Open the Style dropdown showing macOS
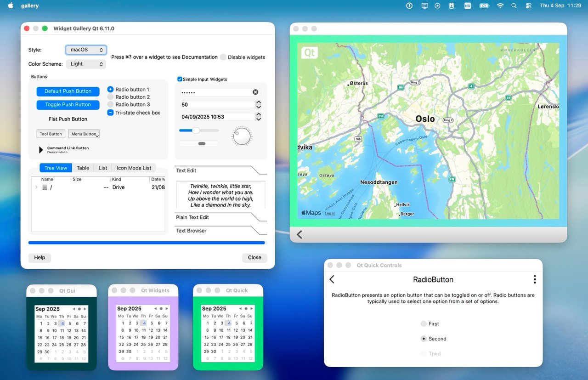Screen dimensions: 588x380 tap(86, 49)
